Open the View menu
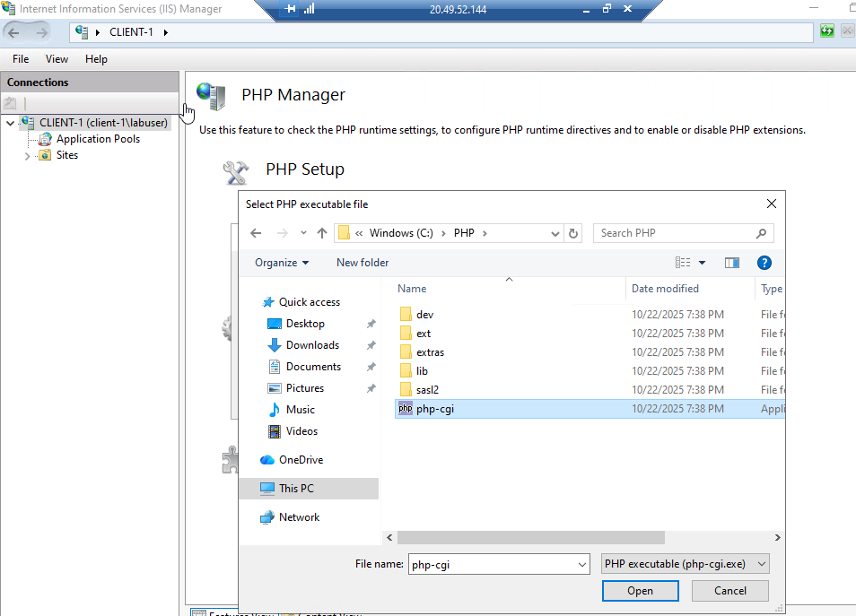This screenshot has width=856, height=616. (x=57, y=59)
